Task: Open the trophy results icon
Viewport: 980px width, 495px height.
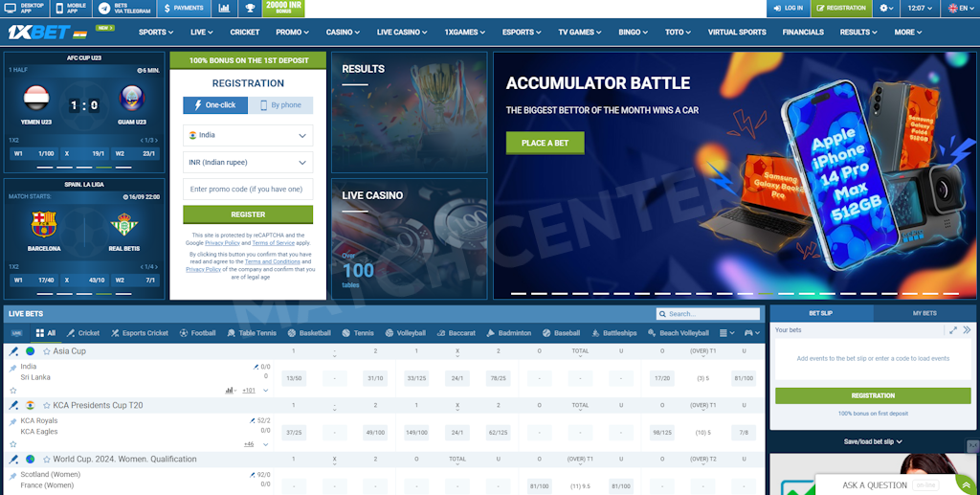Action: (x=250, y=8)
